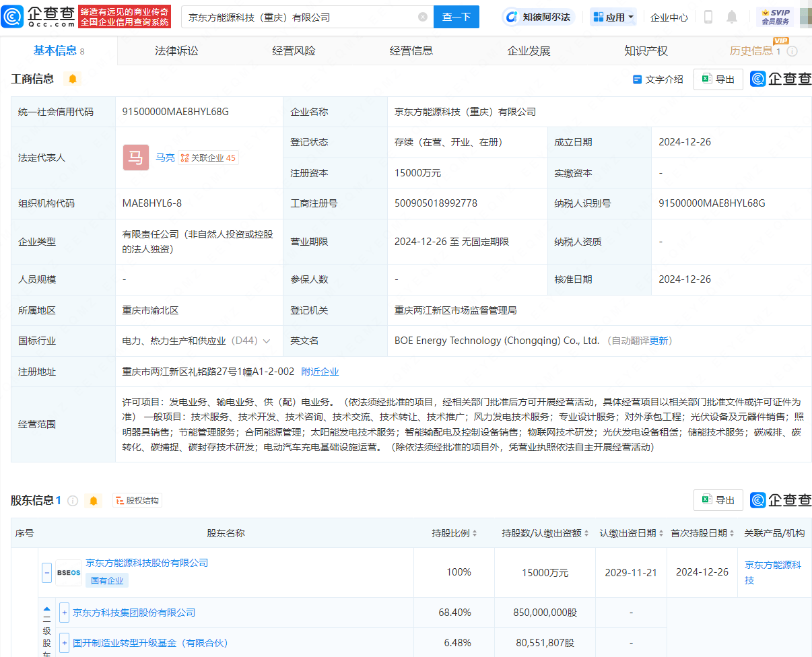Image resolution: width=812 pixels, height=657 pixels.
Task: Open the 应用 dropdown menu
Action: click(x=613, y=17)
